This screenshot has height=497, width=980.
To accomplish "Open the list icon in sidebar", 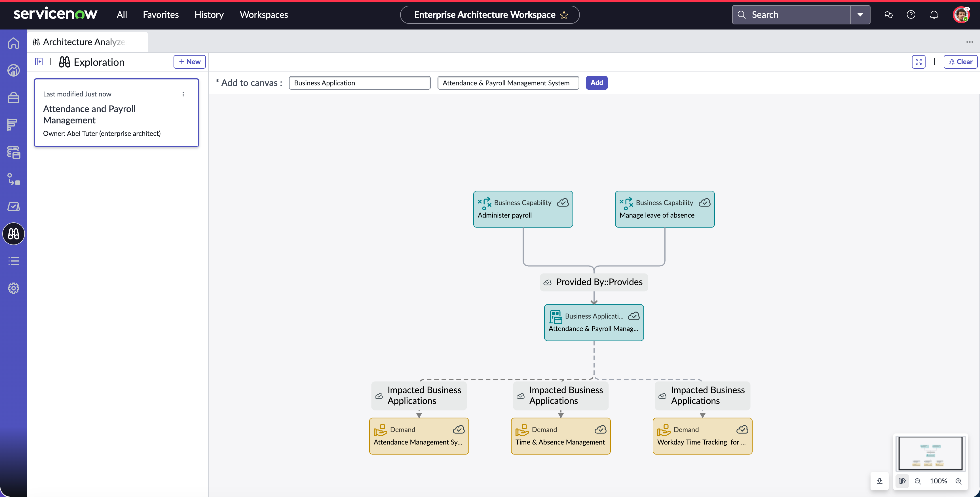I will coord(14,261).
